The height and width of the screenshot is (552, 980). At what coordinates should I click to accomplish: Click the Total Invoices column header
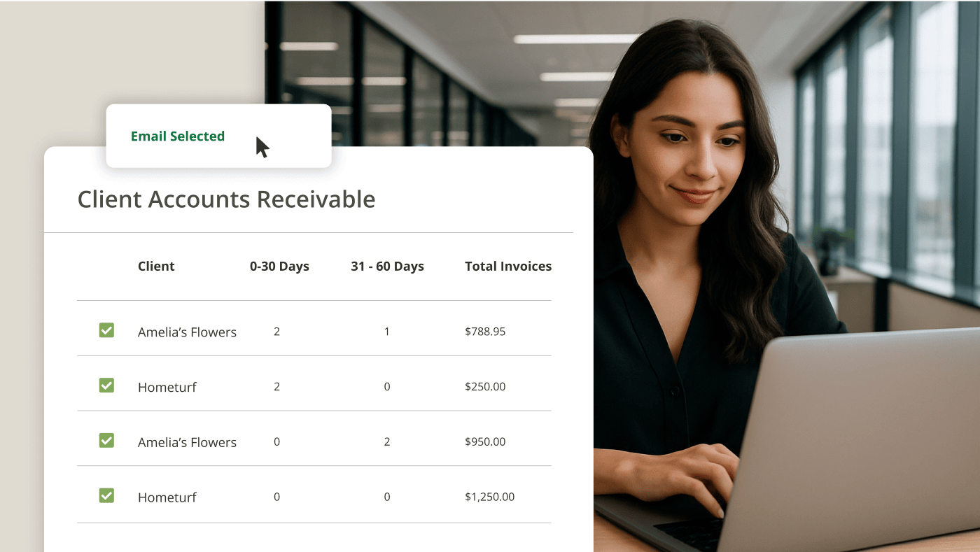pyautogui.click(x=508, y=267)
